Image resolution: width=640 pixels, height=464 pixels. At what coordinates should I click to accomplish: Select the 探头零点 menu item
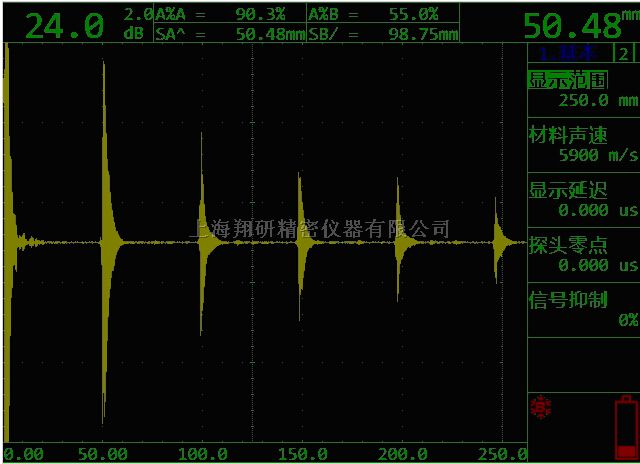pyautogui.click(x=568, y=245)
